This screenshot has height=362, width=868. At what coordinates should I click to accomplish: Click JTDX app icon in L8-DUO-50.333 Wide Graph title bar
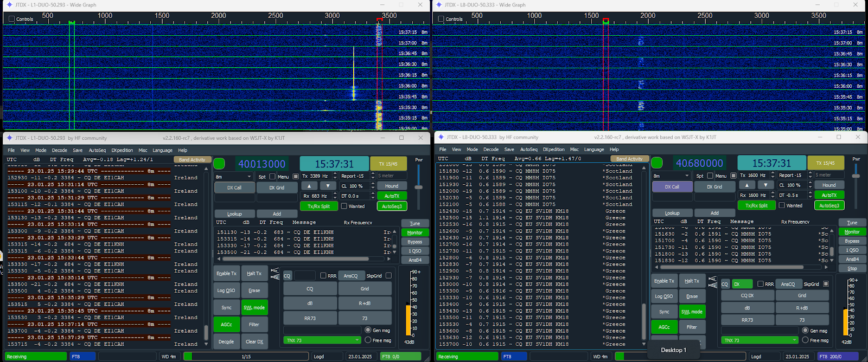click(439, 5)
